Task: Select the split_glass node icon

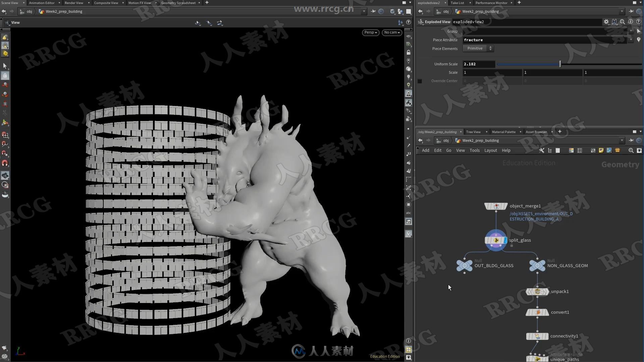Action: (495, 240)
